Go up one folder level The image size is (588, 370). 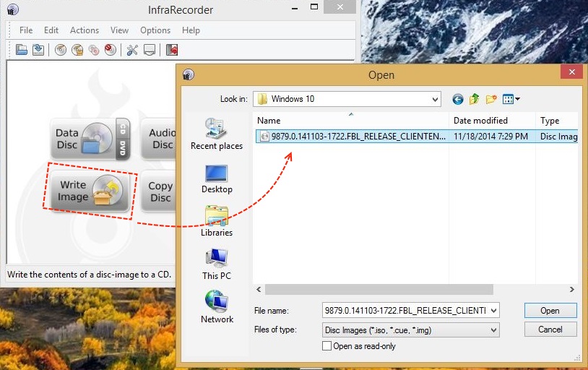pos(474,99)
